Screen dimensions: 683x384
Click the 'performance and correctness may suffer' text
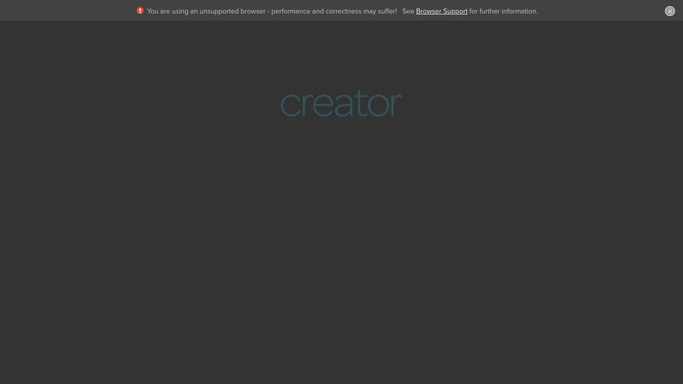pyautogui.click(x=334, y=11)
